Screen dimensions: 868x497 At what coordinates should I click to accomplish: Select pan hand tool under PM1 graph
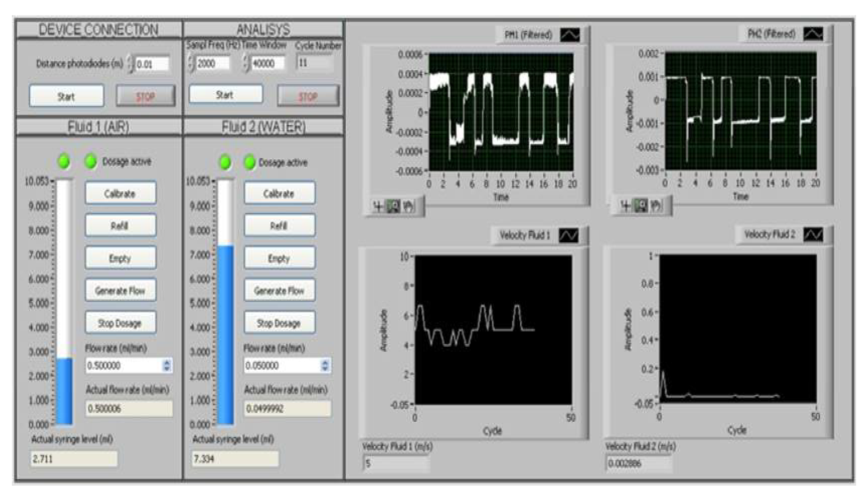click(x=408, y=206)
